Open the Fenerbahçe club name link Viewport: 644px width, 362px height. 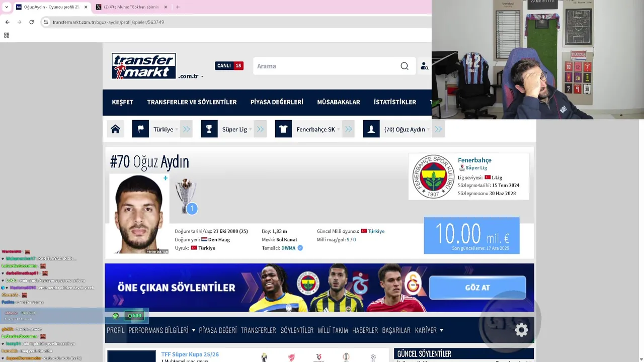[x=474, y=160]
